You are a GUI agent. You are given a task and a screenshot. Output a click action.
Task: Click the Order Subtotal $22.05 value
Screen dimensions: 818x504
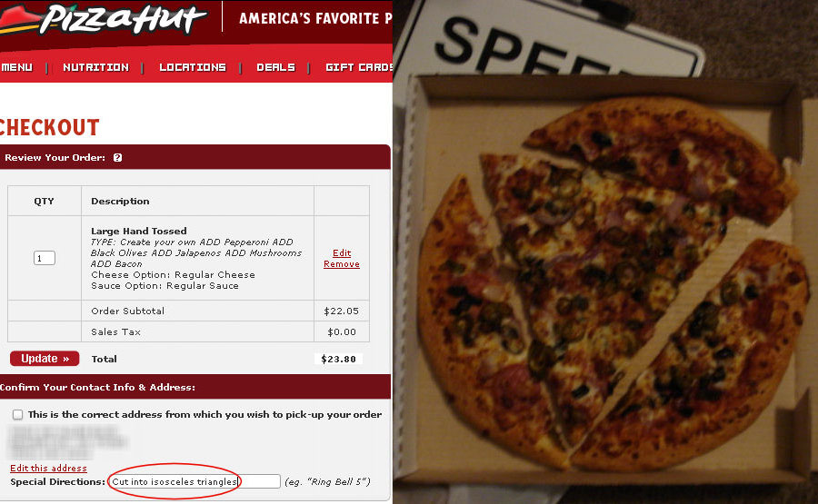tap(341, 311)
